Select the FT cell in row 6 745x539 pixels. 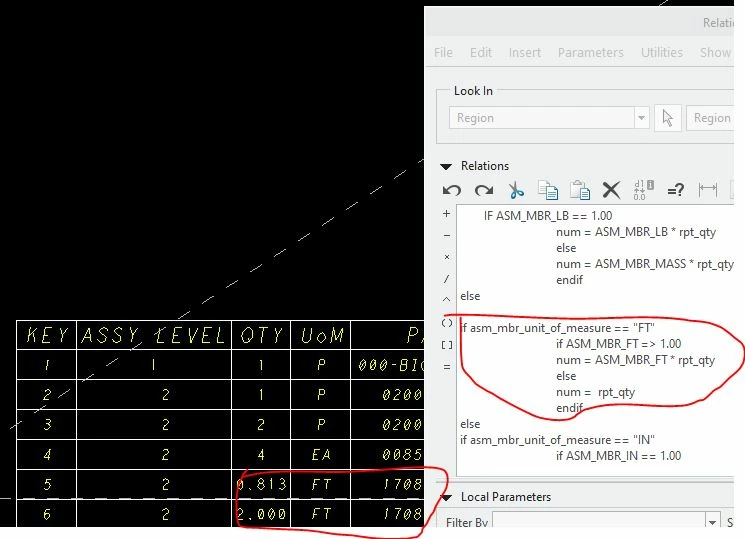(321, 514)
